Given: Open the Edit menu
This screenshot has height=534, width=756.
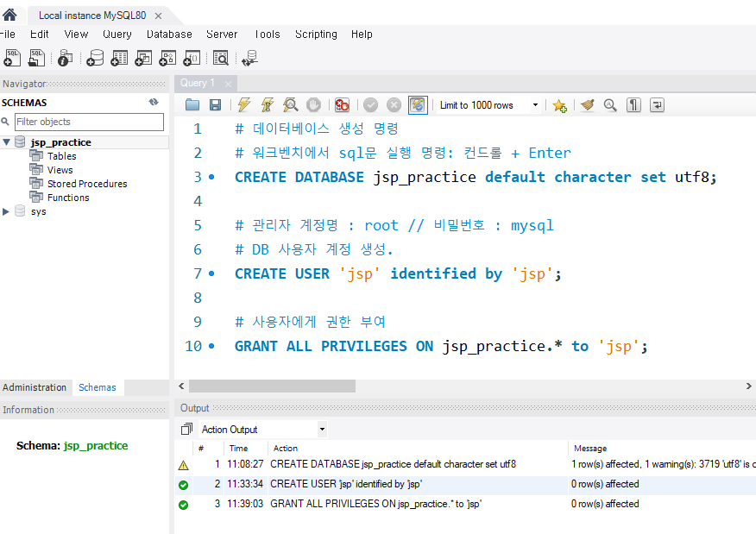Looking at the screenshot, I should tap(39, 35).
